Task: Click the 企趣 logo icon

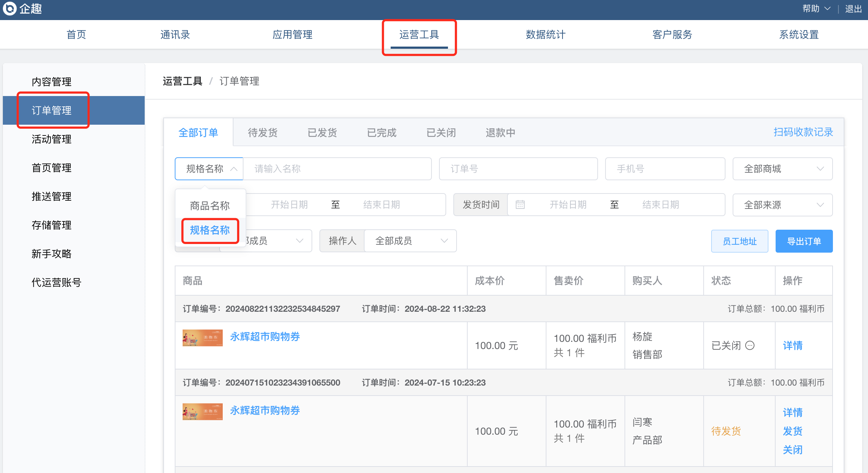Action: [10, 8]
